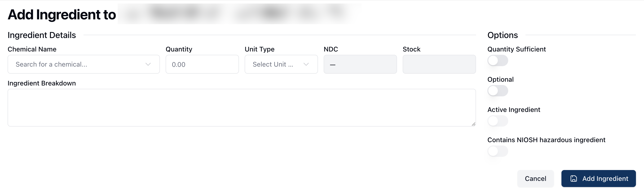Viewport: 644px width, 196px height.
Task: Enable Contains NIOSH hazardous ingredient toggle
Action: 498,151
